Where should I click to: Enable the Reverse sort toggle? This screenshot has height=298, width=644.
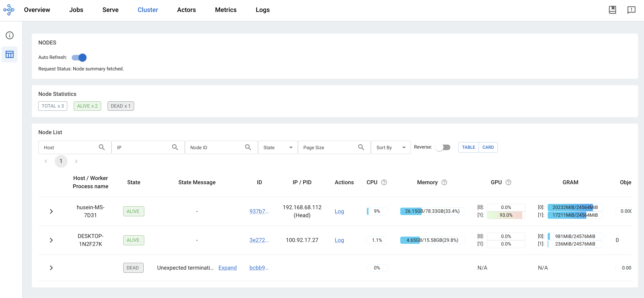(443, 147)
